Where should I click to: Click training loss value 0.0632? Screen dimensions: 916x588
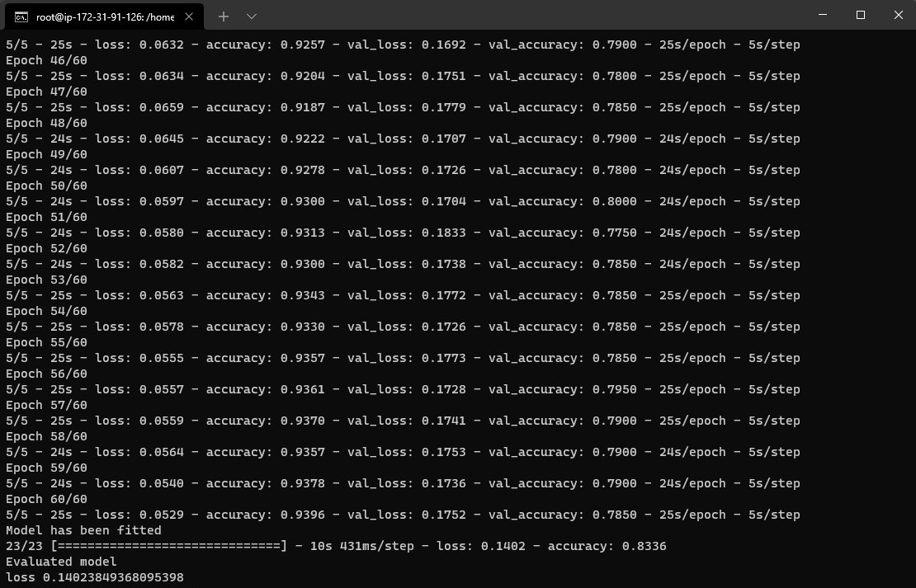161,45
